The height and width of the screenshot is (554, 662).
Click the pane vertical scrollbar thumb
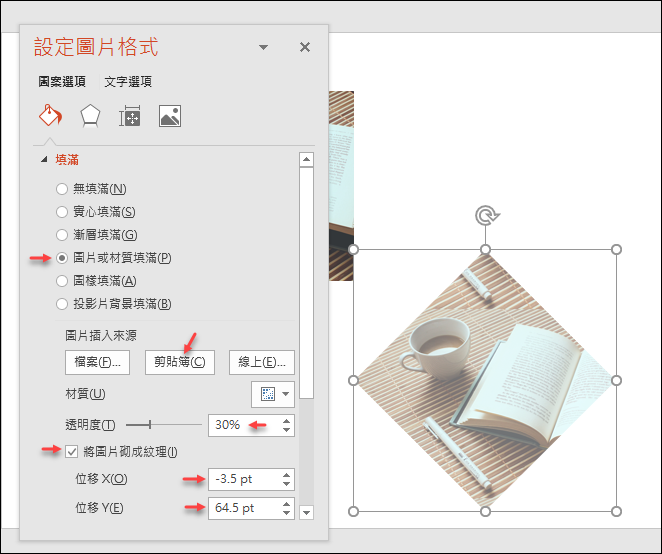[307, 282]
